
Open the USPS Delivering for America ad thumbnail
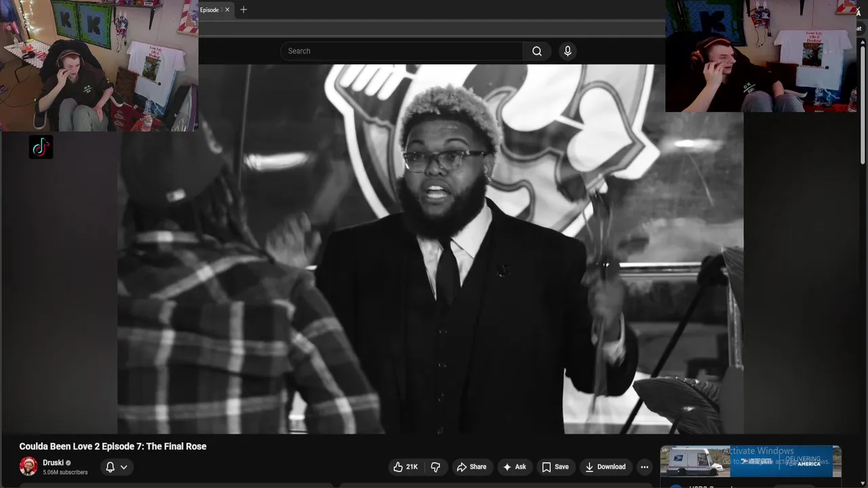point(751,462)
